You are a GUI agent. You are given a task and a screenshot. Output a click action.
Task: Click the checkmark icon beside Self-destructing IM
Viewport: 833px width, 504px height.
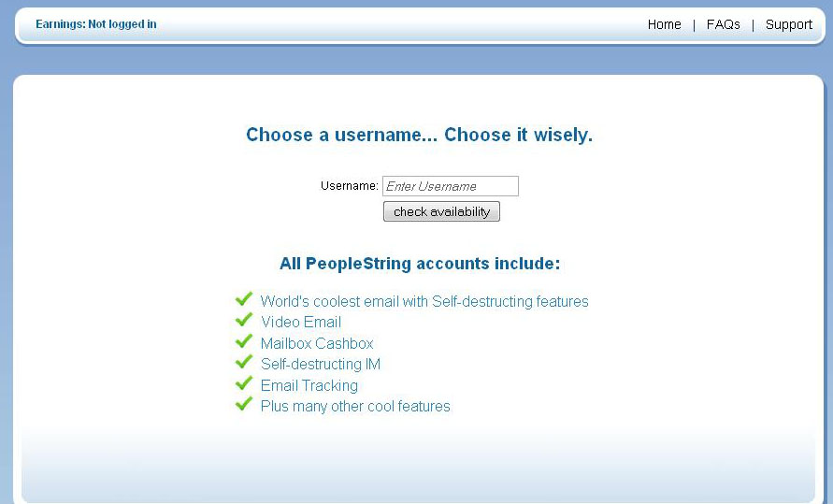pos(244,362)
